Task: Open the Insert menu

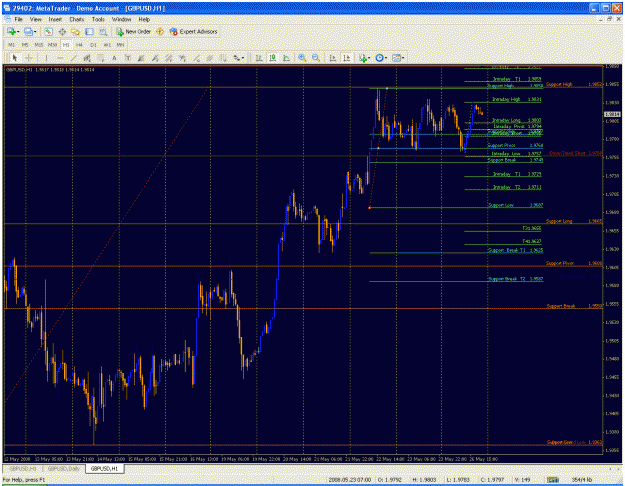Action: 55,19
